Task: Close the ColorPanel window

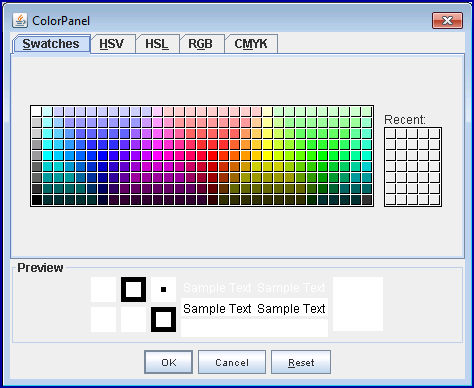Action: click(447, 21)
